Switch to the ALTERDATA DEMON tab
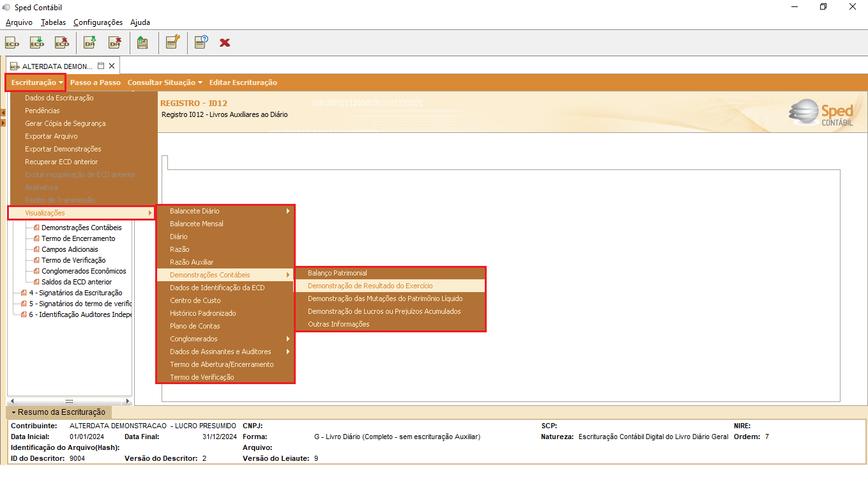 (56, 65)
